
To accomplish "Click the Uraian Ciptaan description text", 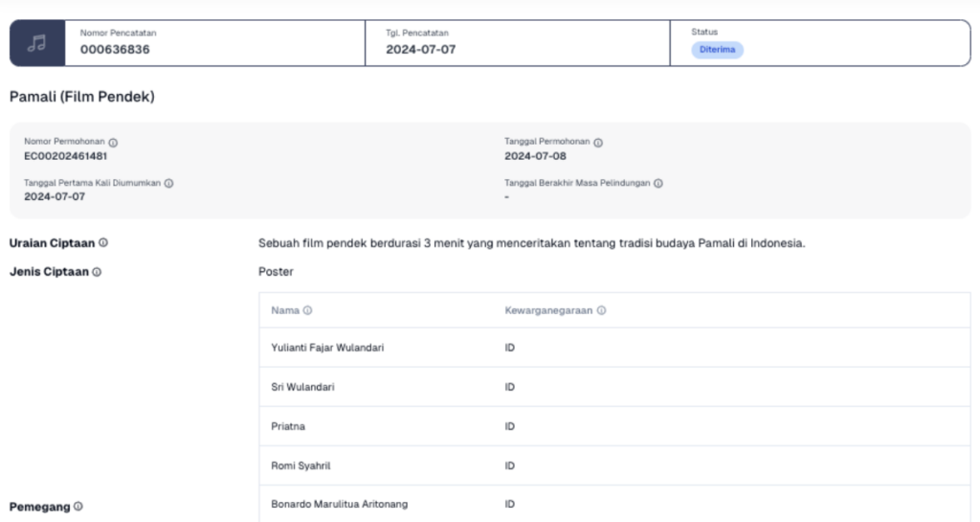I will click(x=532, y=243).
